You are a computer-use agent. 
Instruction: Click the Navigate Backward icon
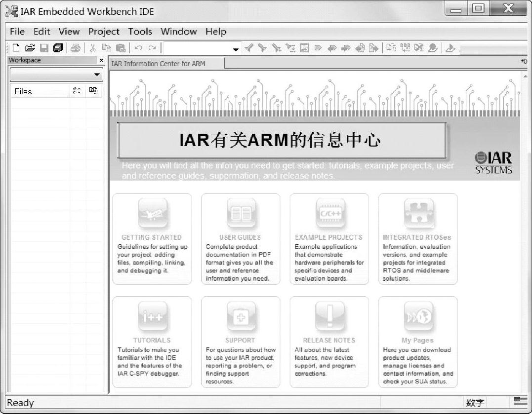[360, 48]
